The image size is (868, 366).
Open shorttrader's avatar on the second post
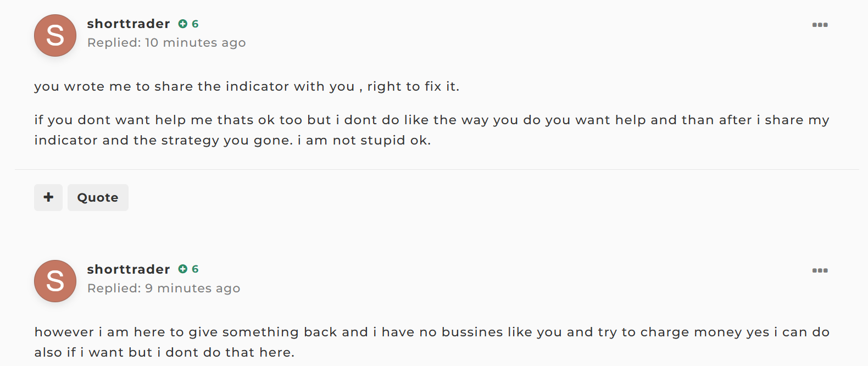55,281
